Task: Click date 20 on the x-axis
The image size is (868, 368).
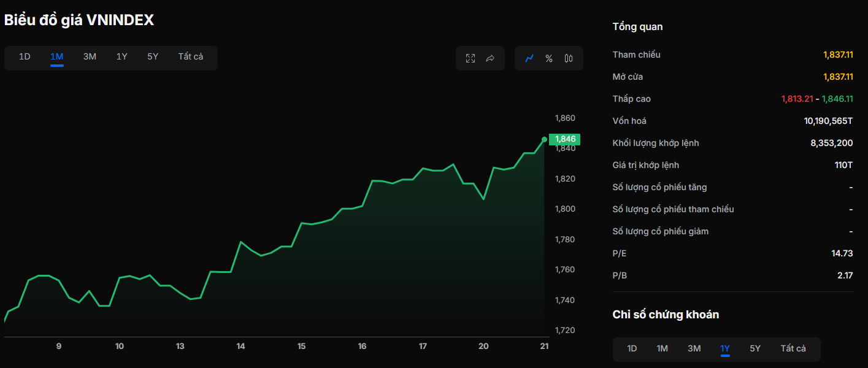Action: 483,347
